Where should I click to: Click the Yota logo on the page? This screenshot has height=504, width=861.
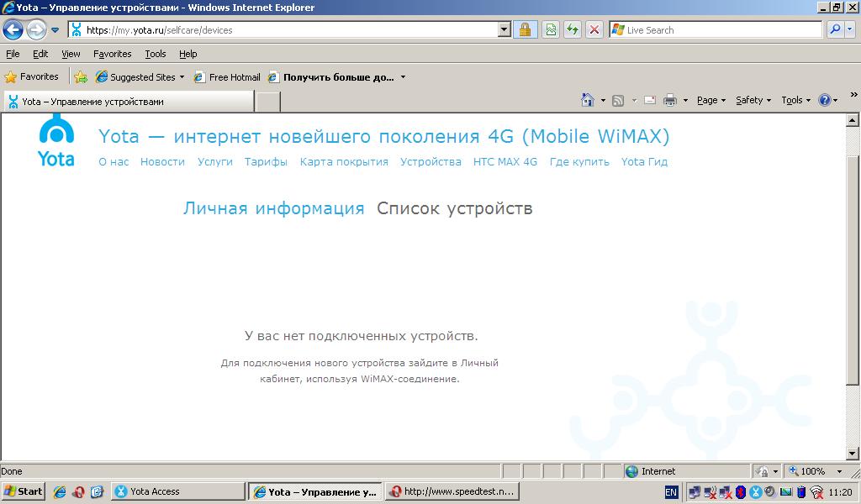(x=56, y=140)
